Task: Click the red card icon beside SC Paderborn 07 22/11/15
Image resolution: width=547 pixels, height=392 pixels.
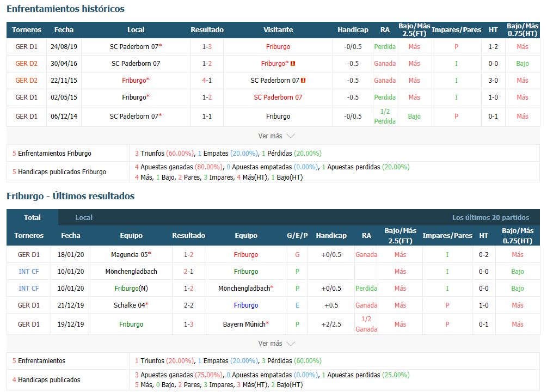Action: tap(304, 80)
